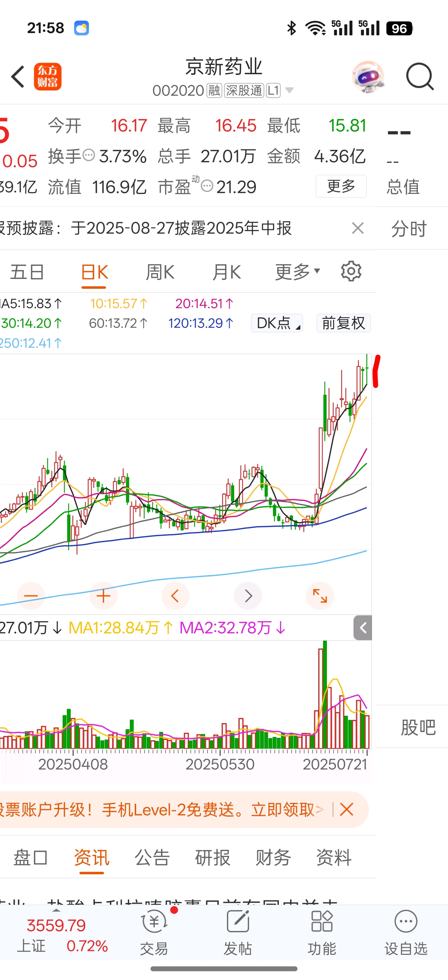Select the 周K chart tab
This screenshot has height=980, width=448.
tap(160, 272)
